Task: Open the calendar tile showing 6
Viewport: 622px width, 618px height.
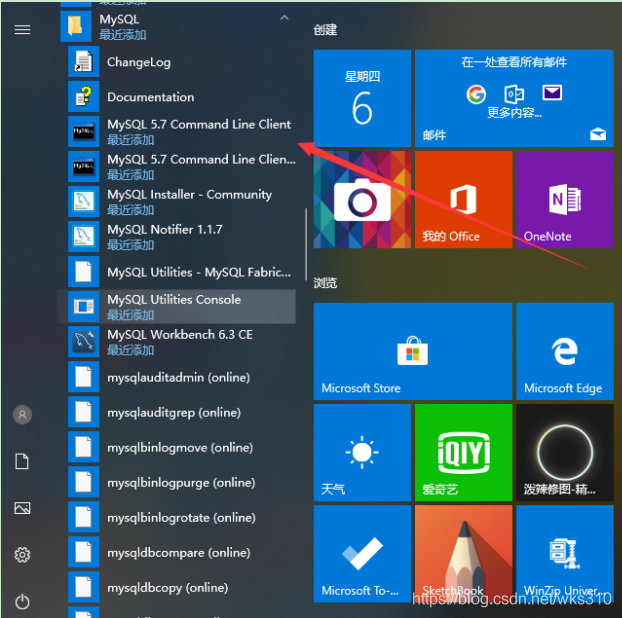Action: (x=362, y=98)
